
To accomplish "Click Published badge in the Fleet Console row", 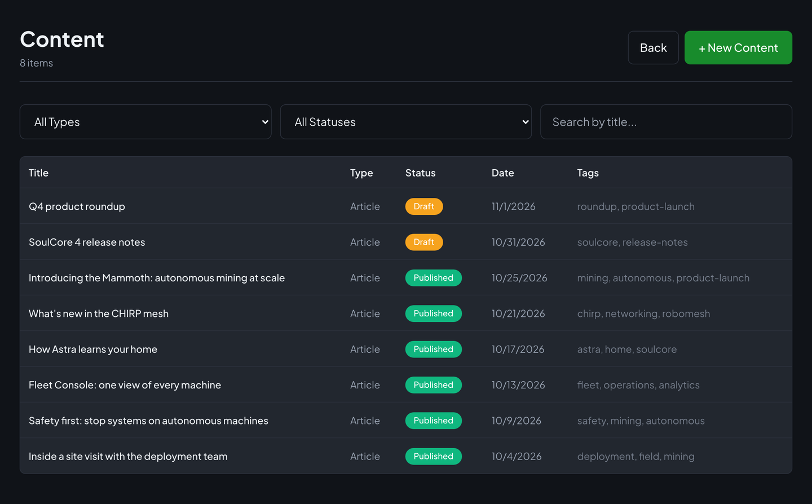I will (434, 385).
